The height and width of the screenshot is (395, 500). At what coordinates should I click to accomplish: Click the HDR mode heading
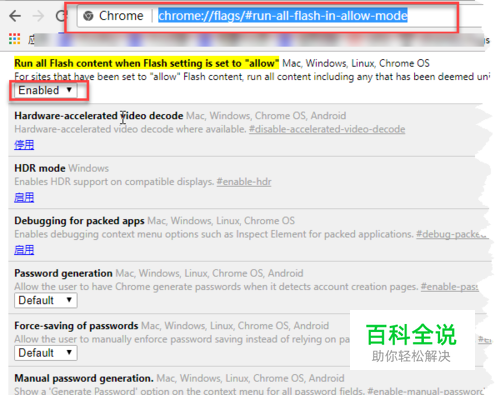[x=40, y=168]
